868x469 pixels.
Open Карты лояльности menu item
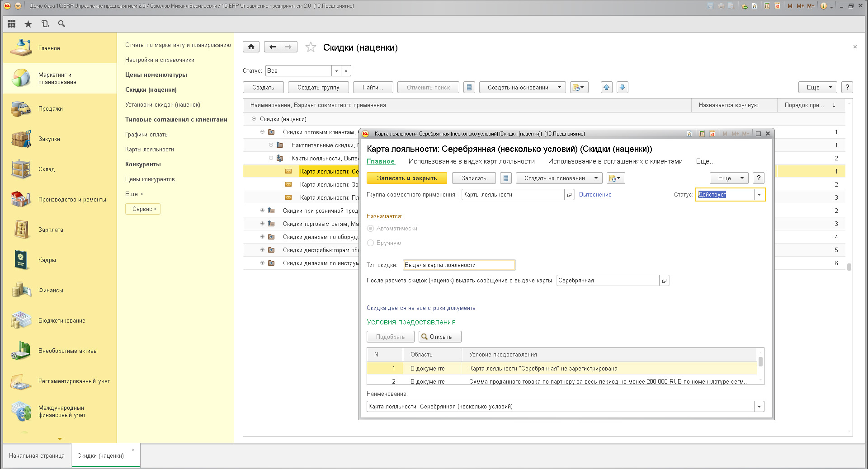[x=150, y=149]
